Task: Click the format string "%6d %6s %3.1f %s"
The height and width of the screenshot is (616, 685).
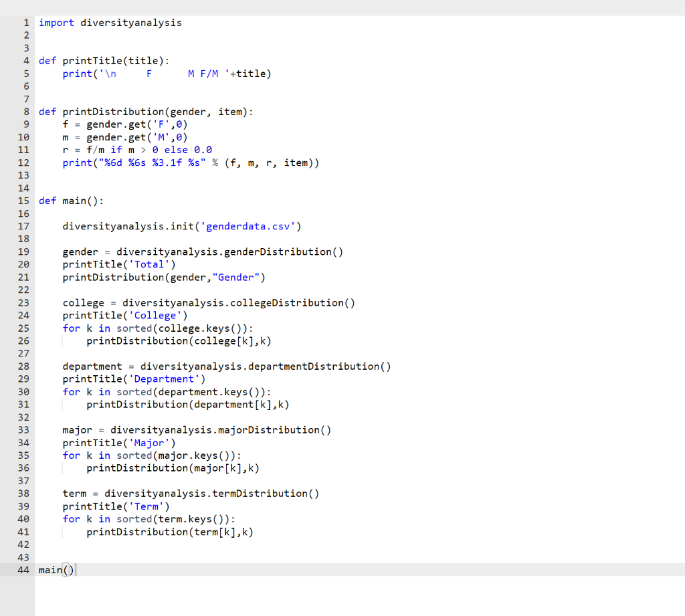Action: pos(147,162)
